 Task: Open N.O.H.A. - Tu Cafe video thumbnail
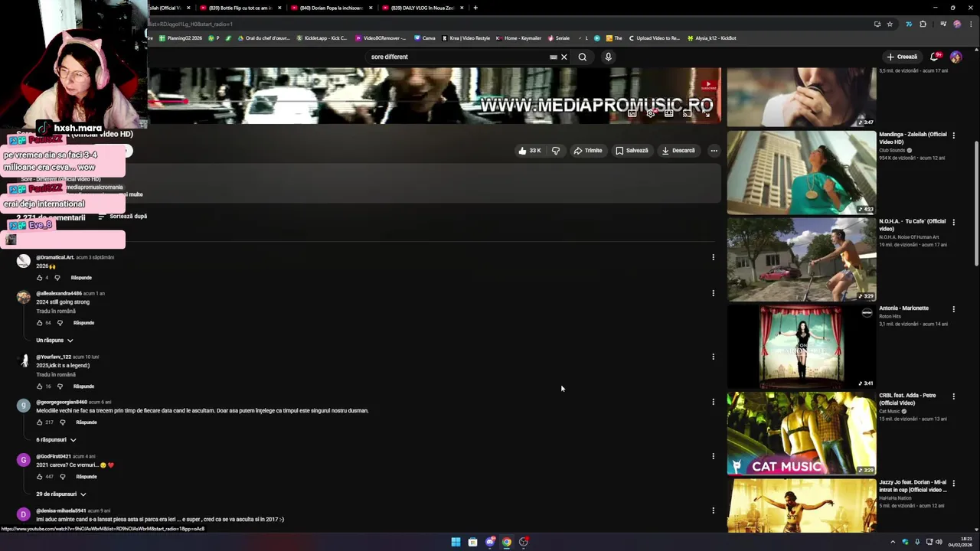(802, 259)
